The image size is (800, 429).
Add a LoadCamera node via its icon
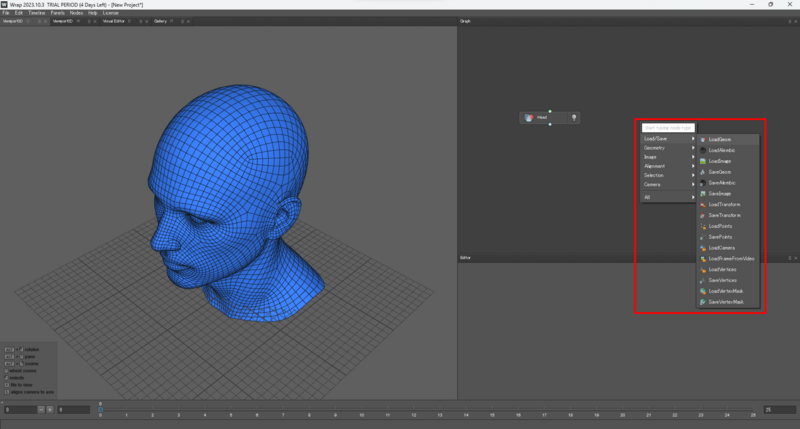click(703, 248)
